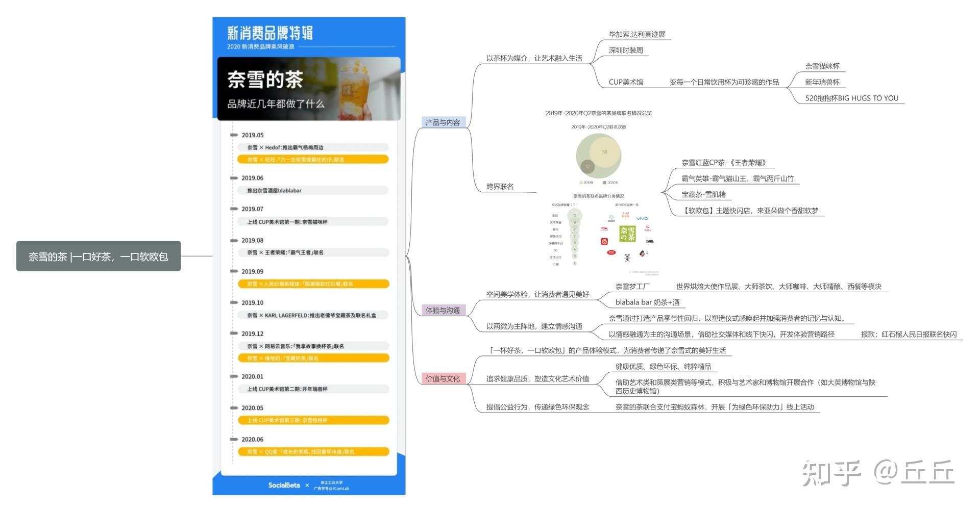This screenshot has height=512, width=980.
Task: Click yellow entry 奈雪 × 维他奶:「宝藏奶茶」联名
Action: click(313, 358)
